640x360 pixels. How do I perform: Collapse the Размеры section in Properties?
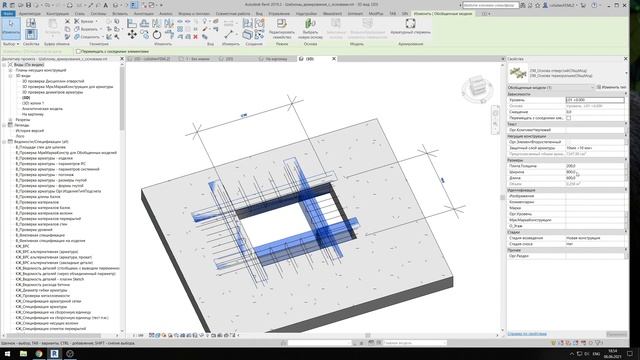pyautogui.click(x=626, y=160)
